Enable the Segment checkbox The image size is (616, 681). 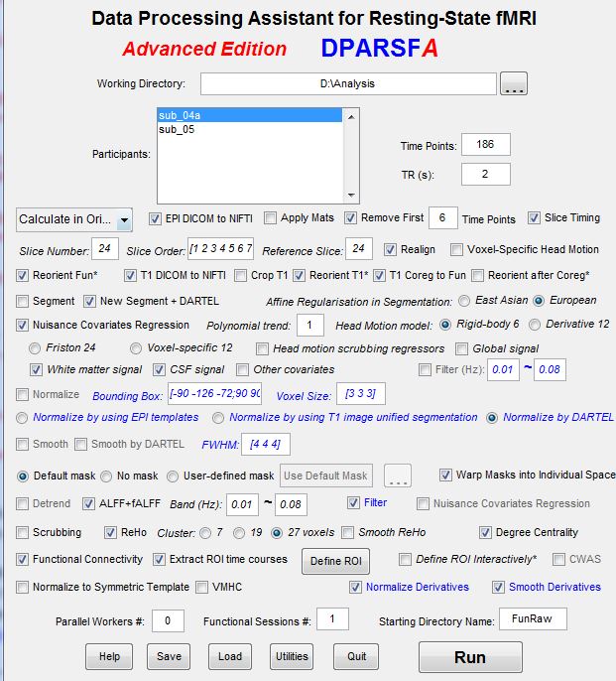pos(22,302)
